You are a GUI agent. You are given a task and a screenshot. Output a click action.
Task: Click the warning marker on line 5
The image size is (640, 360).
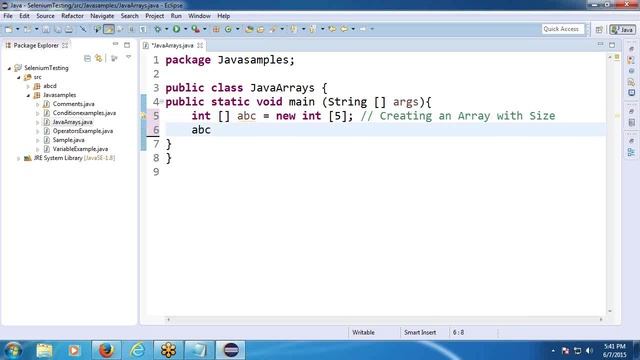click(x=143, y=116)
